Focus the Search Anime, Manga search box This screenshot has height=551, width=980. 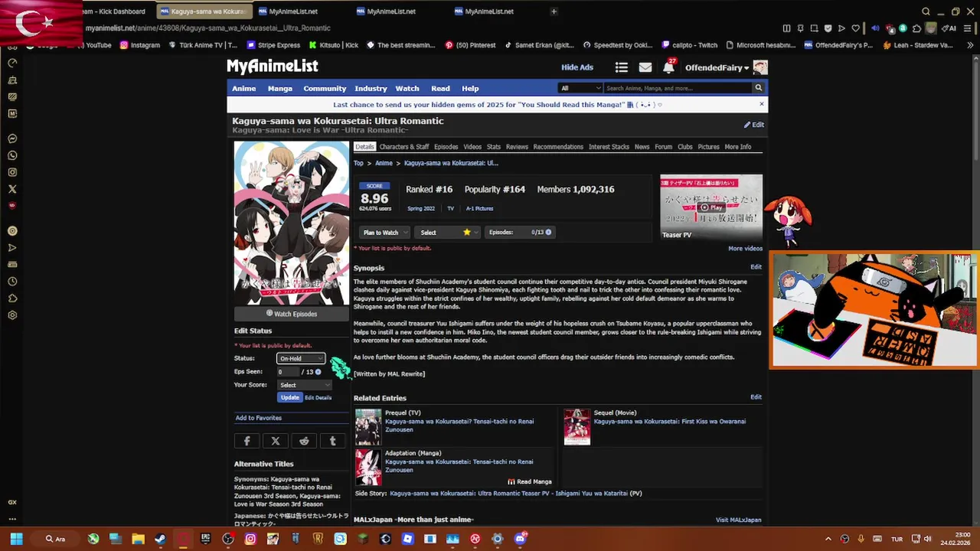coord(678,88)
